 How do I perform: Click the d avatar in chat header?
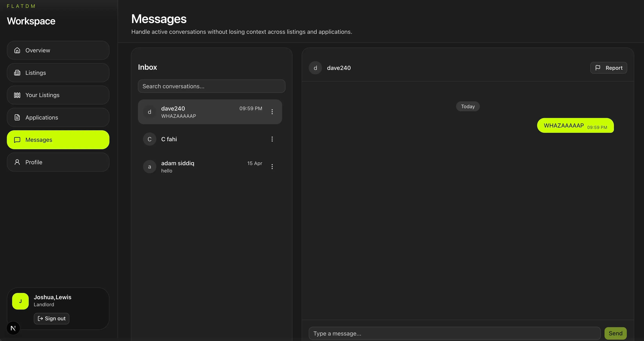click(x=315, y=68)
